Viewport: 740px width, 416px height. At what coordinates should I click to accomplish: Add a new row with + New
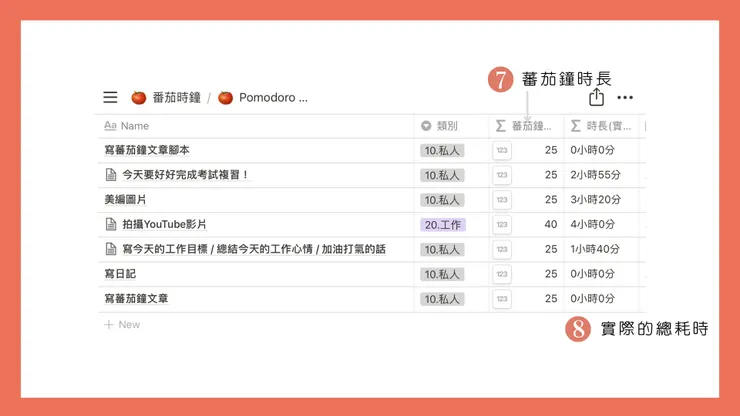[122, 324]
